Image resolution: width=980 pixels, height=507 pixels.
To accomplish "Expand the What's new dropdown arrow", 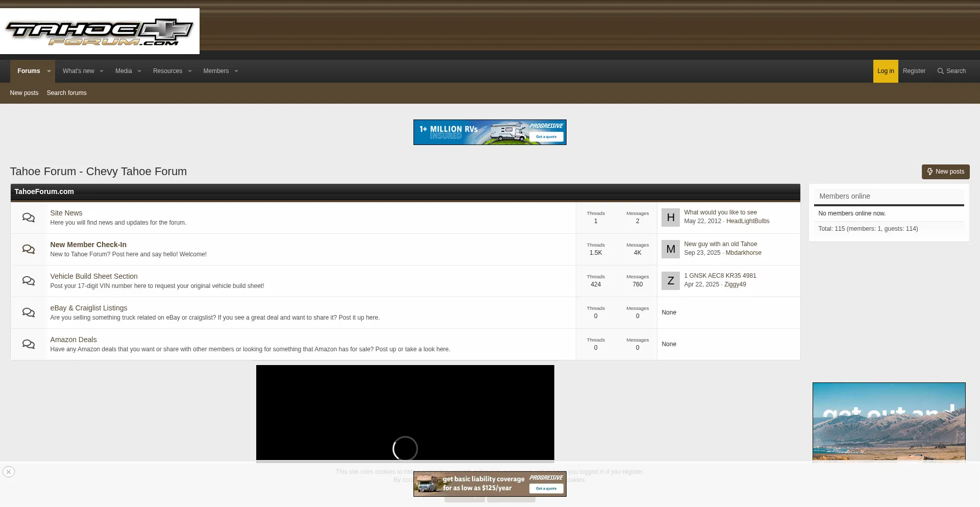I will pyautogui.click(x=102, y=71).
